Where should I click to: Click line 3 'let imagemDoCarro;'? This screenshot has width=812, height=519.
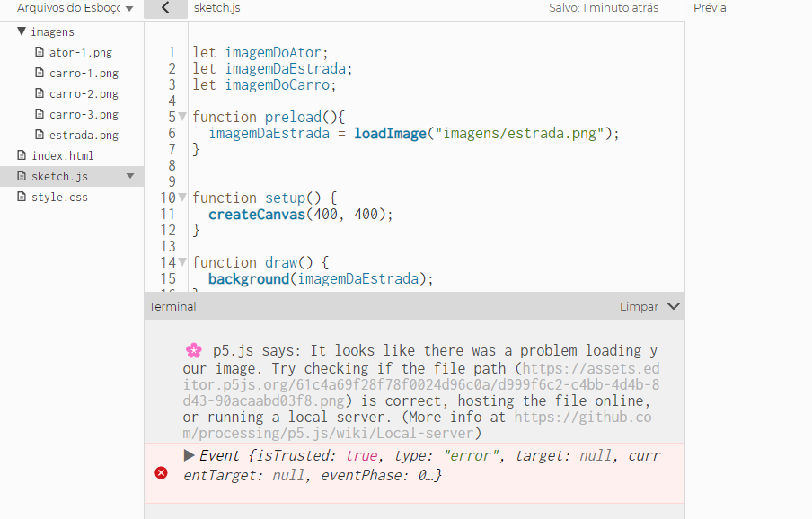point(265,85)
